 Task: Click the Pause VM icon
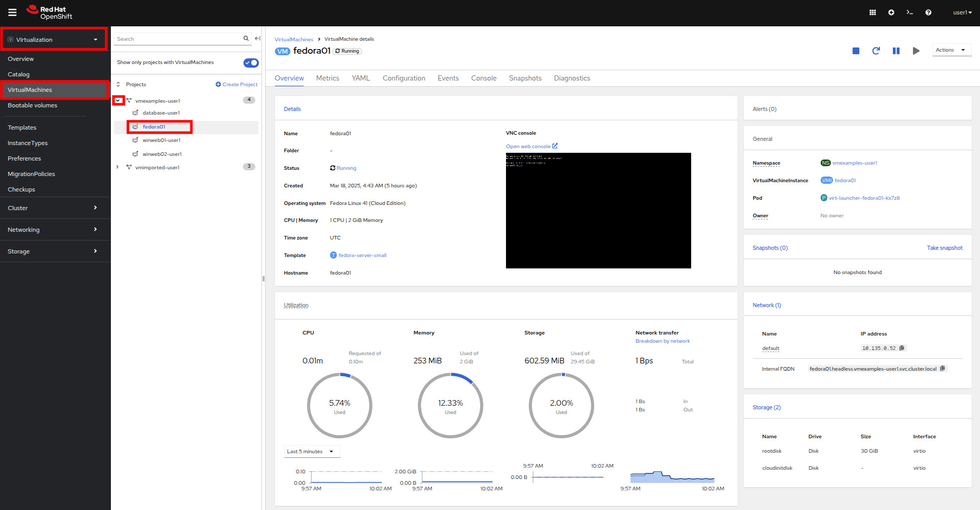(x=896, y=51)
